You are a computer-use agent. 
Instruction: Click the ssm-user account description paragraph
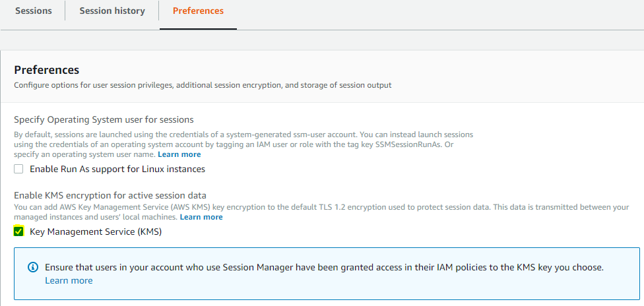243,144
